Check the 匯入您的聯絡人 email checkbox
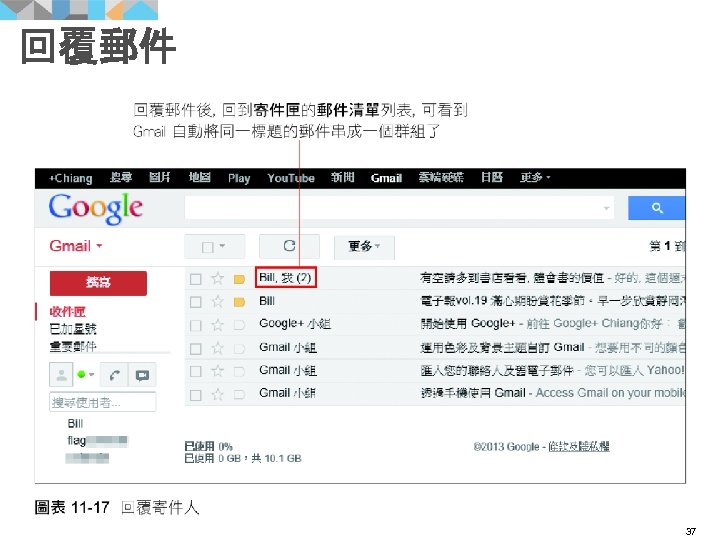 (x=196, y=371)
